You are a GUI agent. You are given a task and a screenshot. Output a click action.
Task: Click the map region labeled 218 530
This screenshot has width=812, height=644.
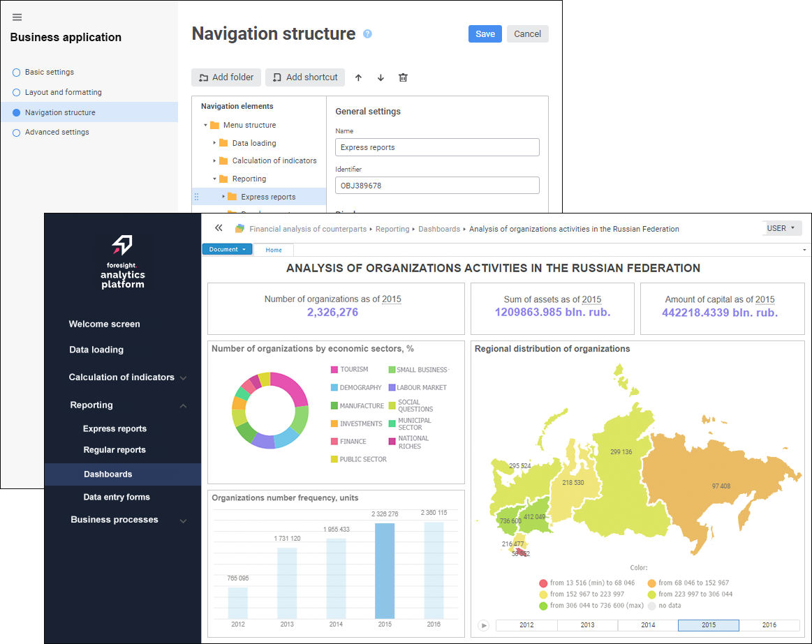pos(573,483)
